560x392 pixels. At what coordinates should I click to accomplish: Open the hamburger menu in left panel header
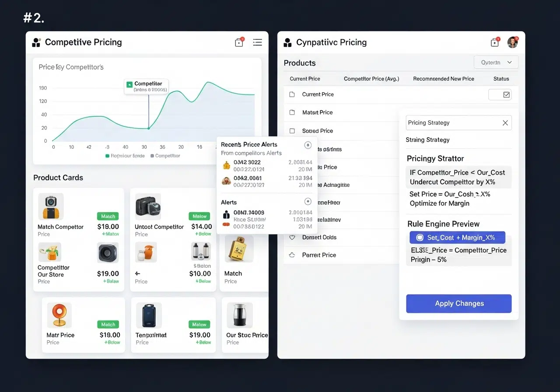(257, 42)
